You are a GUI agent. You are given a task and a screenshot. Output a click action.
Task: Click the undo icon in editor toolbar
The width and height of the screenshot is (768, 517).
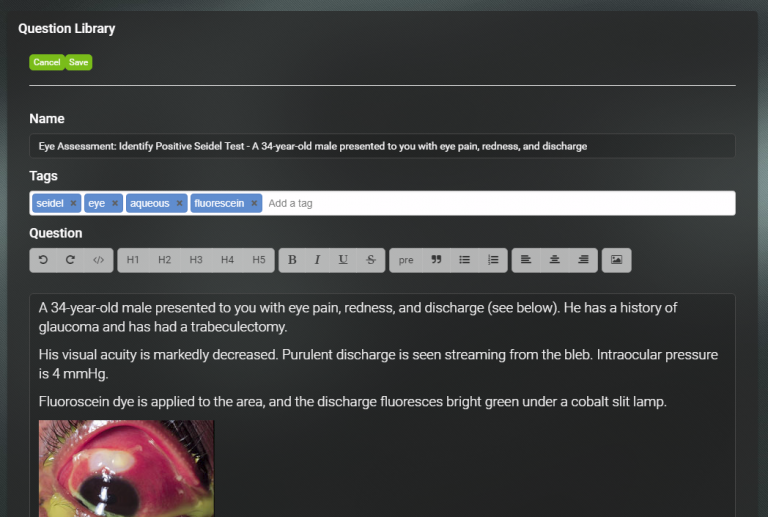click(x=43, y=260)
